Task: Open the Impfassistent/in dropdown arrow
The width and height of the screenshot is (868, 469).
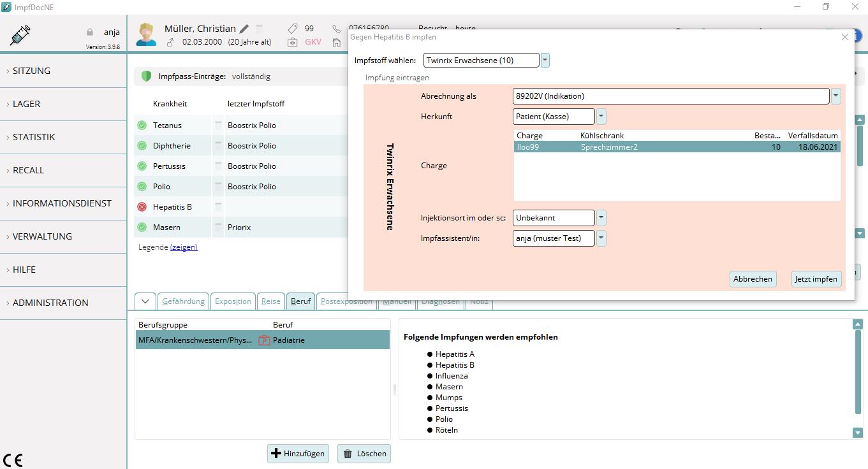Action: click(601, 238)
